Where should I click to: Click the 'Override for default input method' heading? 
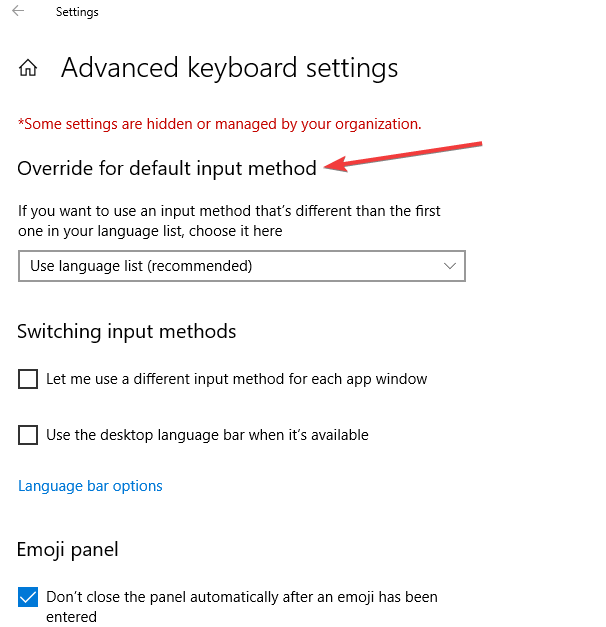coord(167,168)
